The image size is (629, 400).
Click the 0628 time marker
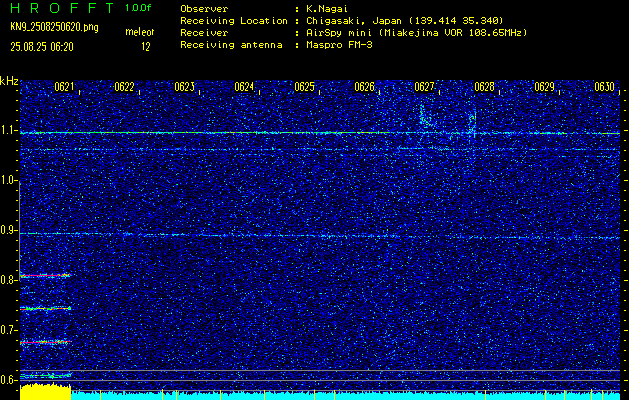[x=485, y=87]
